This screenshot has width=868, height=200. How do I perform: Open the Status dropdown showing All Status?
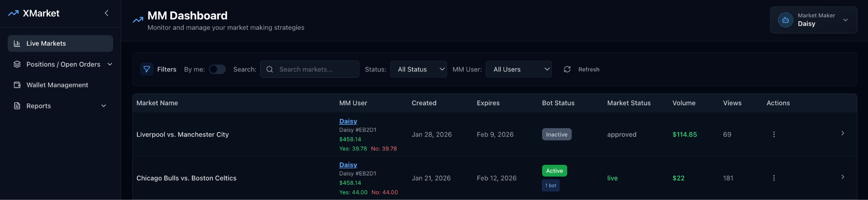pyautogui.click(x=418, y=69)
